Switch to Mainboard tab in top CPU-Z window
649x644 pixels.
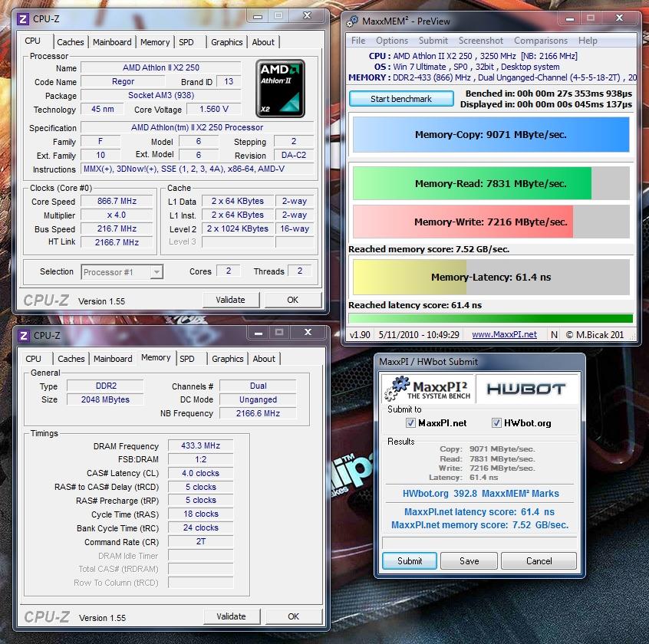(112, 42)
